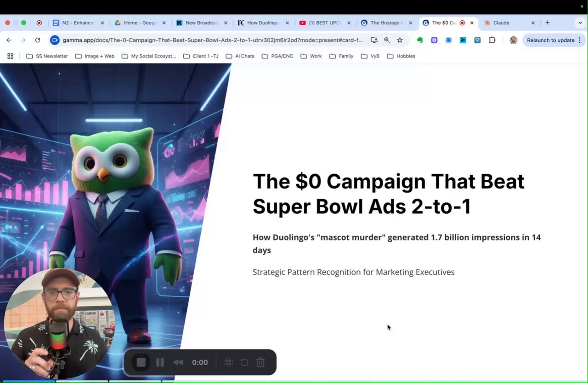This screenshot has height=383, width=588.
Task: Open the blur effects dotted icon
Action: coord(228,362)
